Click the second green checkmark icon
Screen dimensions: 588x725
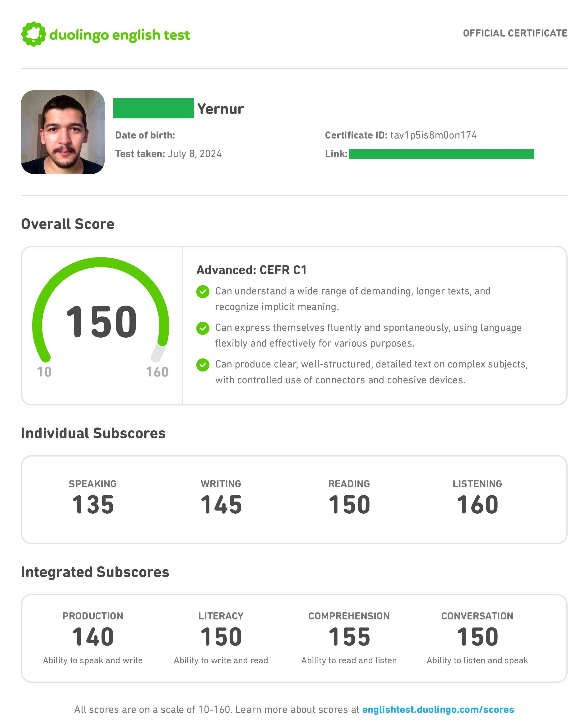click(x=203, y=328)
